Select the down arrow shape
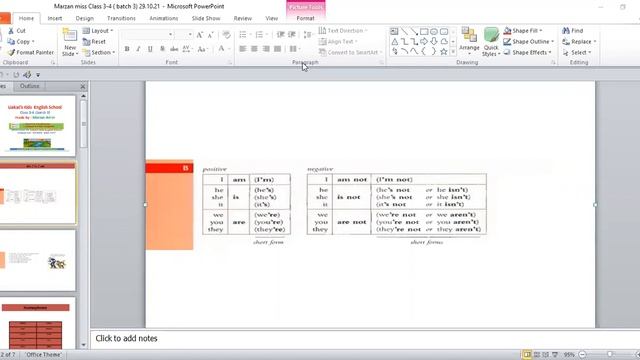The height and width of the screenshot is (360, 640). pos(434,42)
